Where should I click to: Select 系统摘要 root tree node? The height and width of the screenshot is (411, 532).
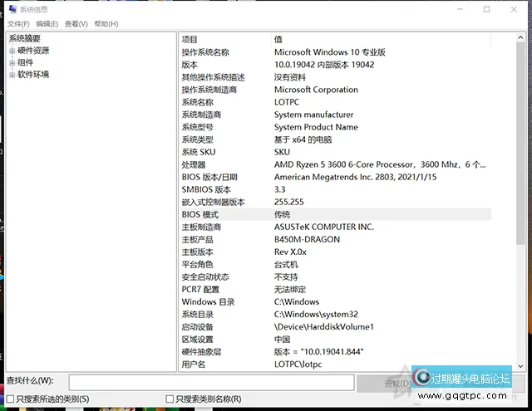[24, 38]
